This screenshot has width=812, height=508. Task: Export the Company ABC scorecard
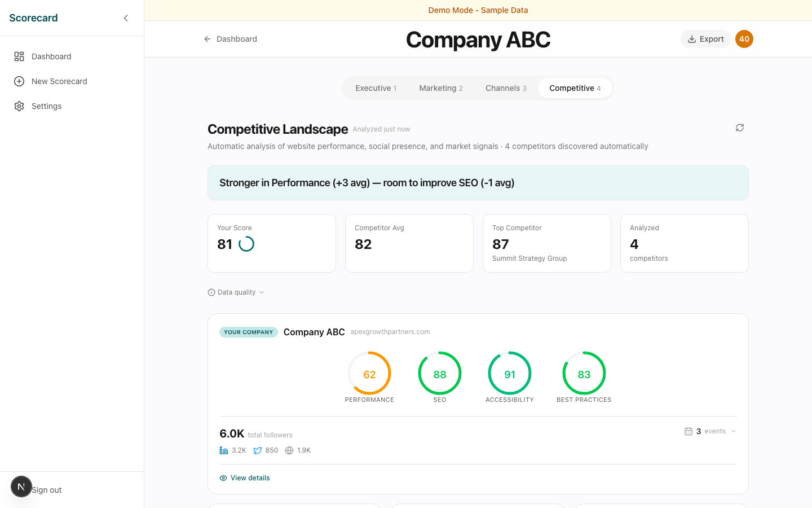(x=705, y=39)
